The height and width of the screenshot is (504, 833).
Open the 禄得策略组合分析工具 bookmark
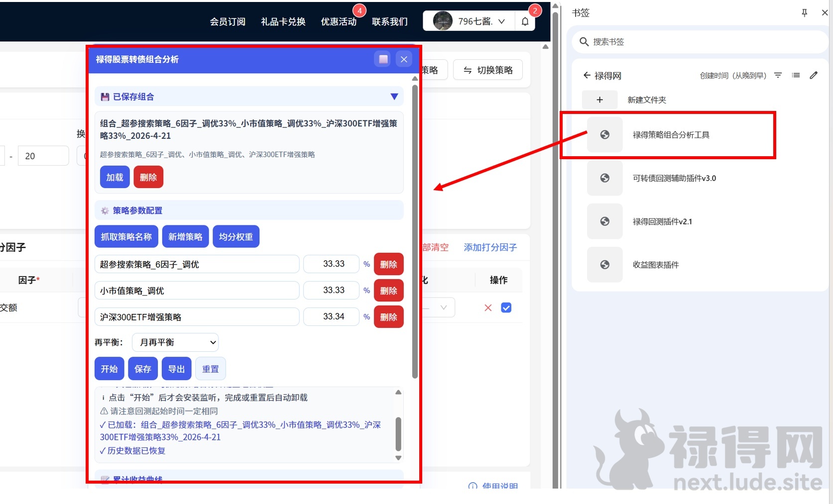pos(671,135)
